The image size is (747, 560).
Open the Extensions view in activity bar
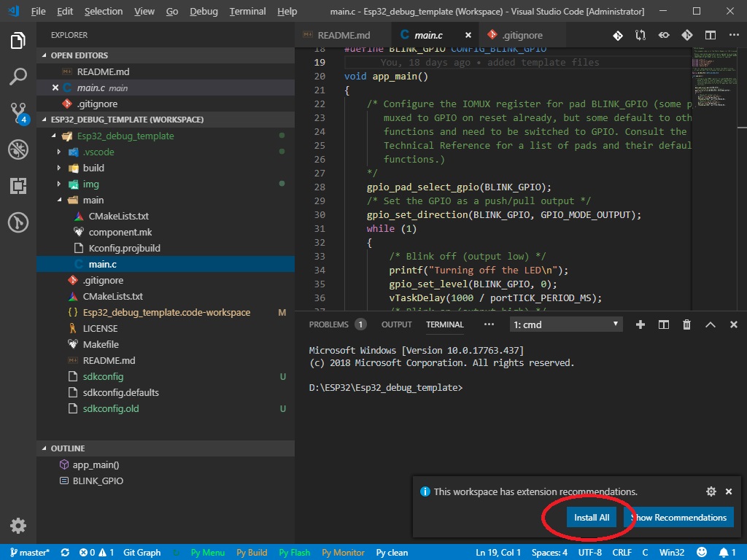pos(18,186)
